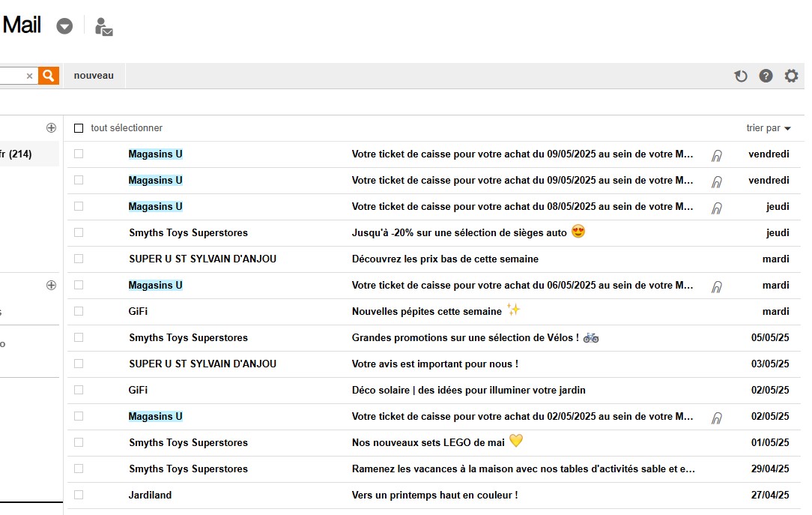
Task: Click the lower plus icon in the sidebar
Action: pos(51,285)
